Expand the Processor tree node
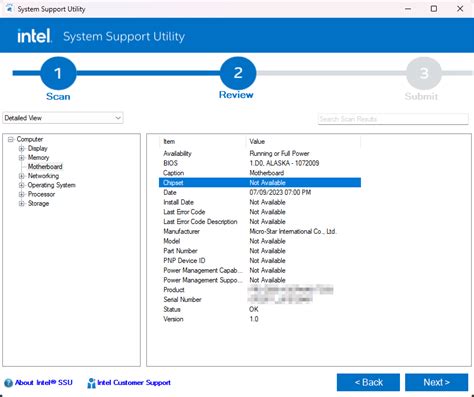Screen dimensions: 474x397 [22, 194]
